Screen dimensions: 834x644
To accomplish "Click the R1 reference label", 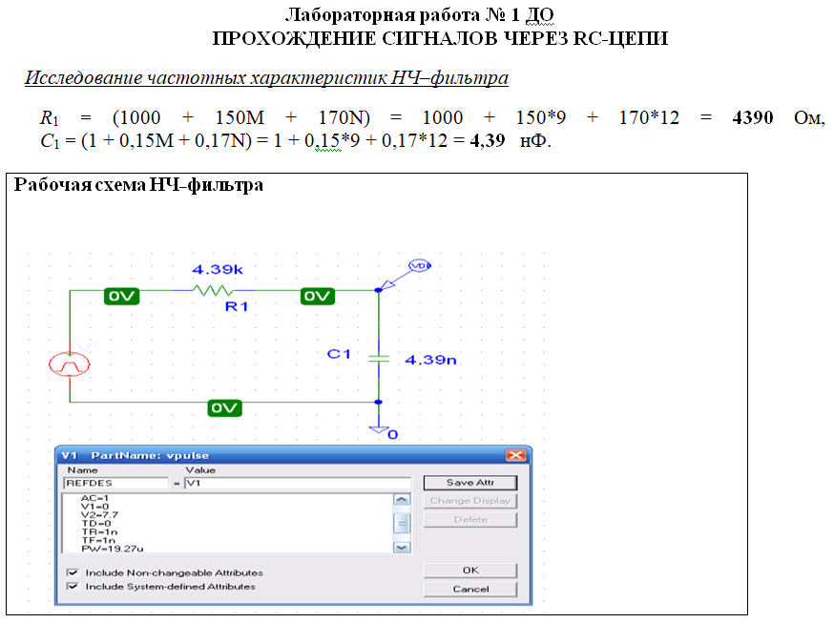I will click(237, 306).
